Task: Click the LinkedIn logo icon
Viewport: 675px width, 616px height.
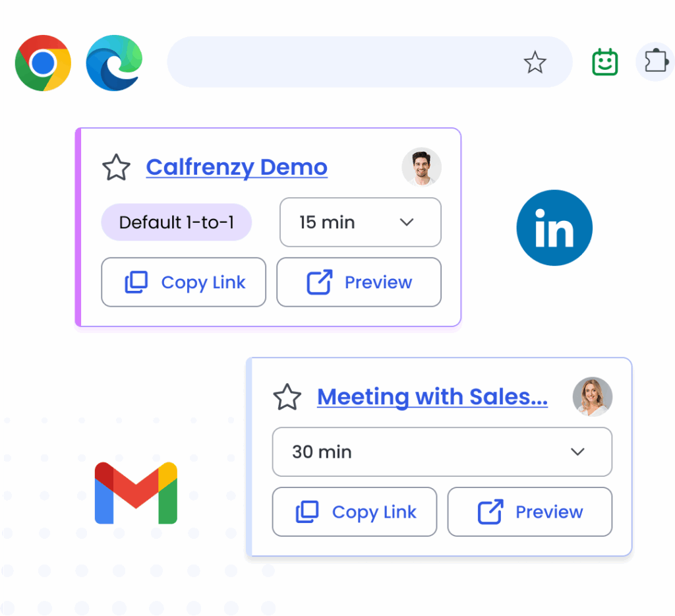Action: [x=554, y=228]
